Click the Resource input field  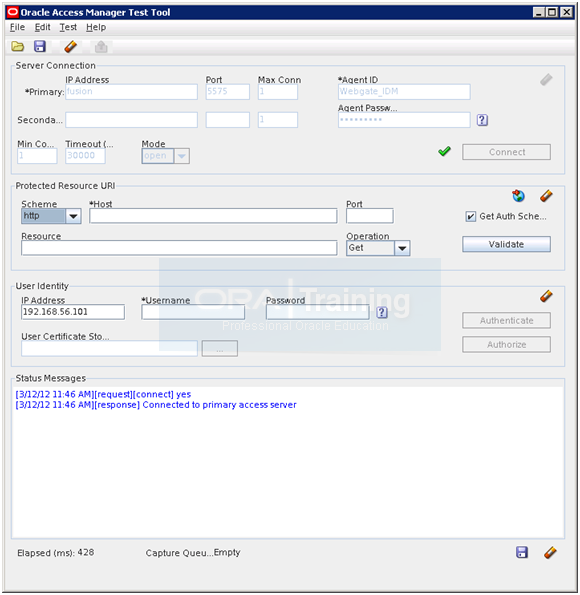tap(179, 248)
